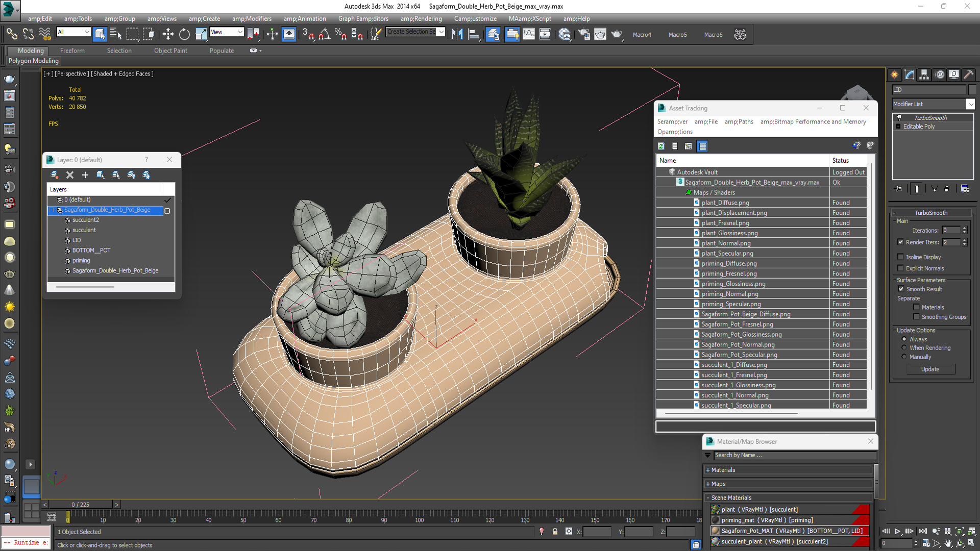Image resolution: width=980 pixels, height=551 pixels.
Task: Open the Hierarchy command panel tab
Action: tap(924, 74)
